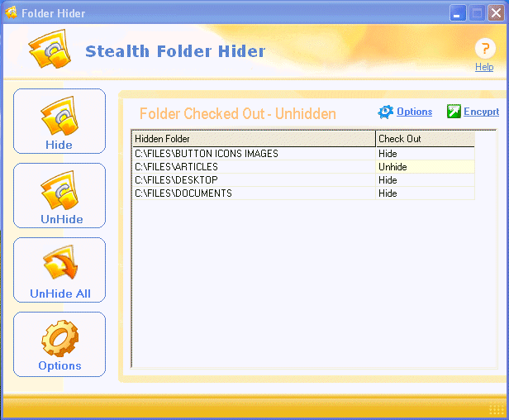Click Hide status cell for BUTTON ICONS IMAGES
The height and width of the screenshot is (420, 509).
[x=426, y=154]
